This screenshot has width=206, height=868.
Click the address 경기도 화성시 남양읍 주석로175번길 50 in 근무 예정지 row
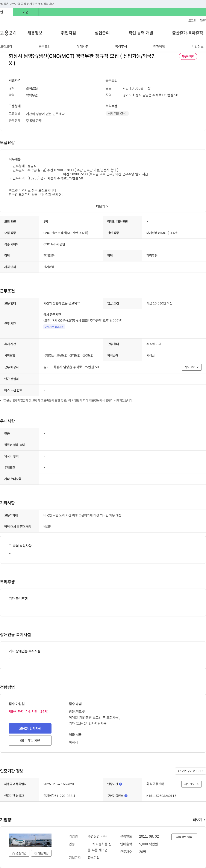[71, 367]
